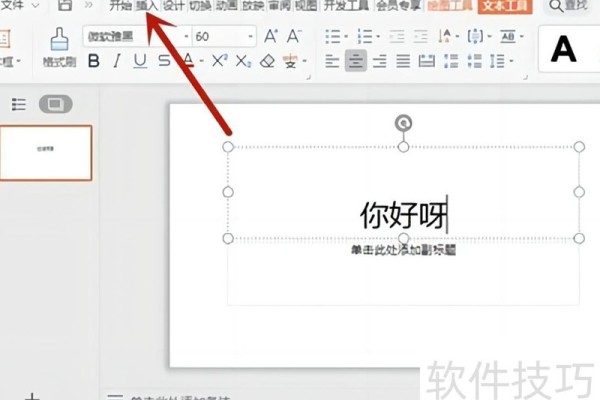This screenshot has width=600, height=400.
Task: Click the subtitle placeholder 单击此处添加副标题
Action: 404,250
